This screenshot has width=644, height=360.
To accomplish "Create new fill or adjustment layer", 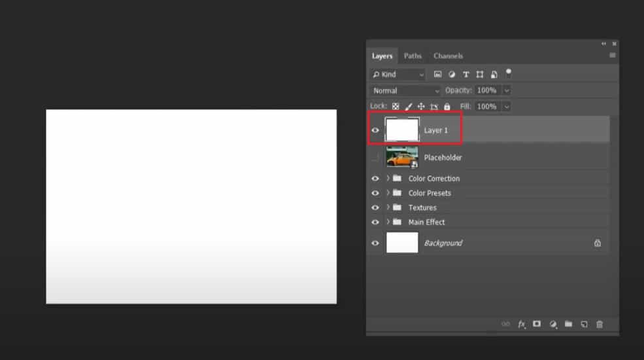I will click(x=553, y=324).
